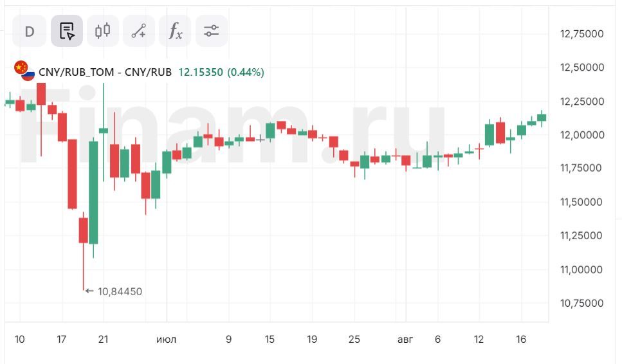
Task: Open the candlestick chart type menu
Action: (x=103, y=31)
